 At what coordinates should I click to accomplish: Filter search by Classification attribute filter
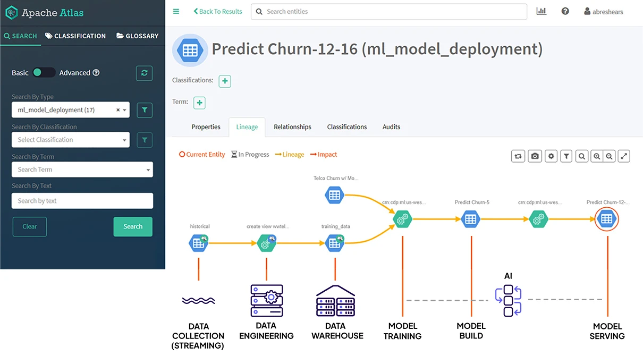[144, 140]
